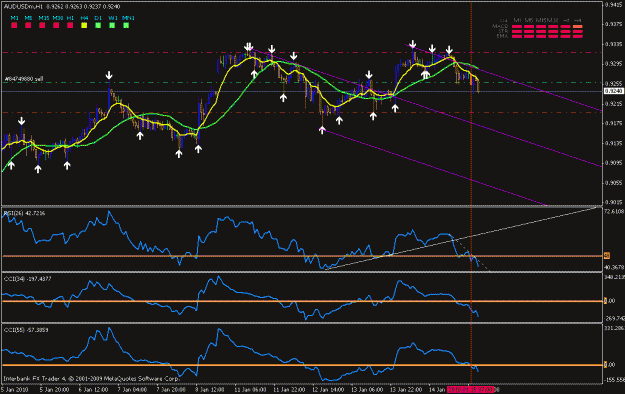Click the 12 Jan 14:00 time axis label
Image resolution: width=625 pixels, height=394 pixels.
328,389
